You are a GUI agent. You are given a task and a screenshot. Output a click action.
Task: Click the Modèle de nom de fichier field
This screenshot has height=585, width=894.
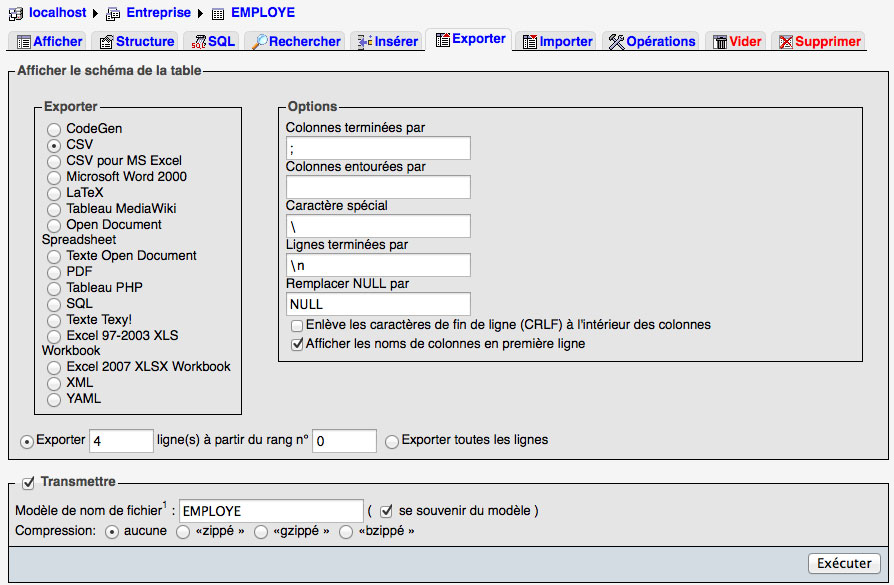pyautogui.click(x=273, y=510)
